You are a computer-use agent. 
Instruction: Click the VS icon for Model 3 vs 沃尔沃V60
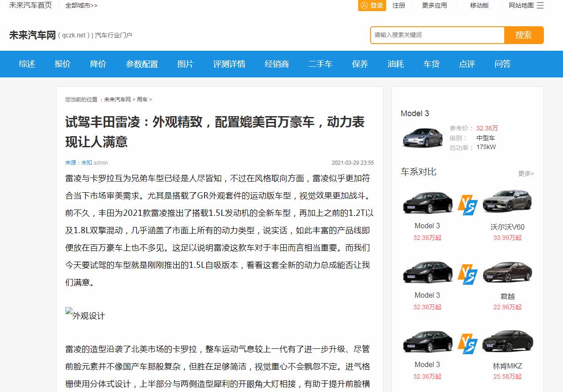tap(468, 205)
